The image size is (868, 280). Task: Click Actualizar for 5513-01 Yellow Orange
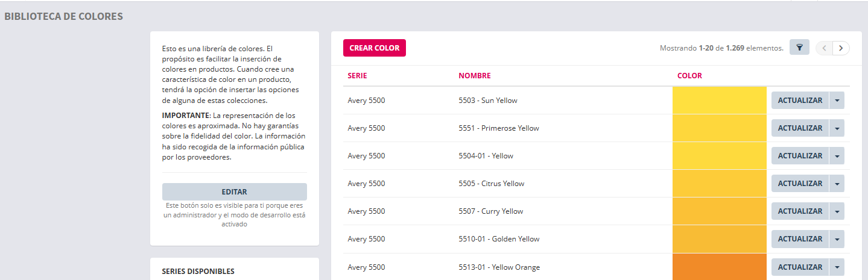[x=800, y=267]
